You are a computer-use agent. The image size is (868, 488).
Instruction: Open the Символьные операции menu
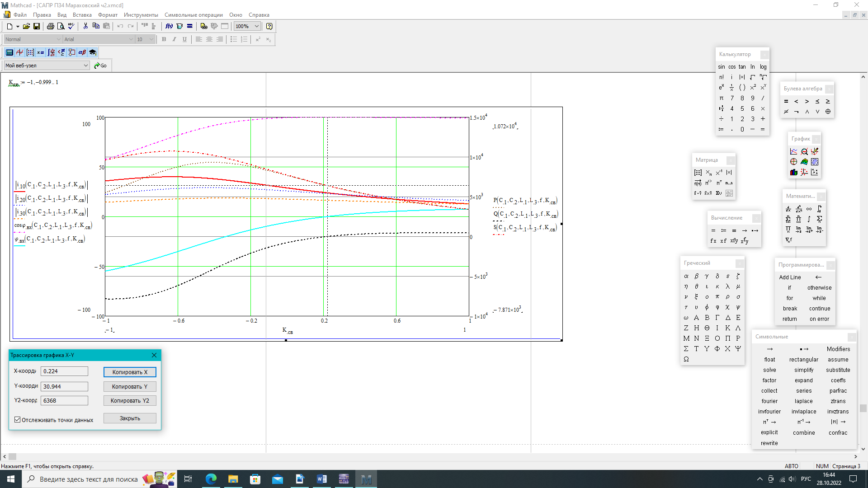(193, 15)
